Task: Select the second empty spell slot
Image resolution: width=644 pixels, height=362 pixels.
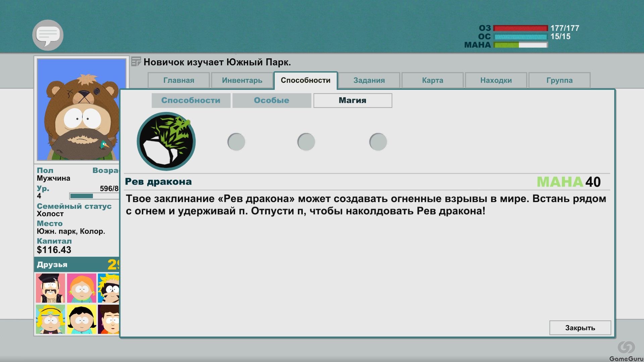Action: pyautogui.click(x=306, y=142)
